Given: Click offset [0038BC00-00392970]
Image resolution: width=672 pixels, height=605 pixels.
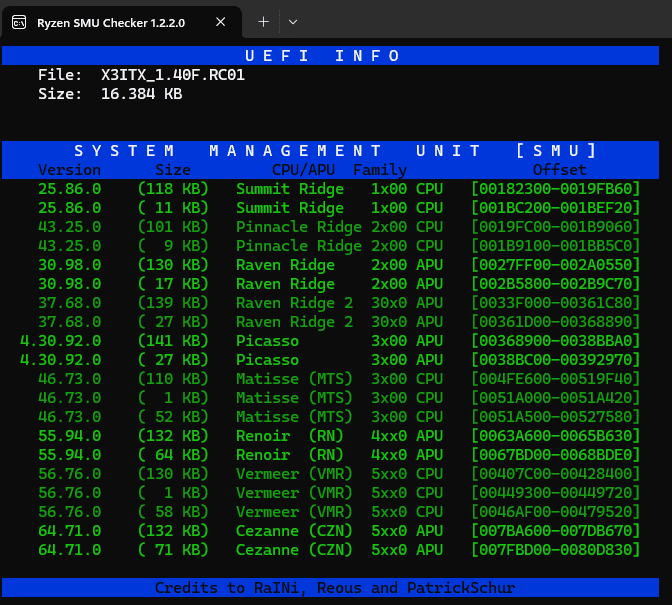Looking at the screenshot, I should point(556,359).
